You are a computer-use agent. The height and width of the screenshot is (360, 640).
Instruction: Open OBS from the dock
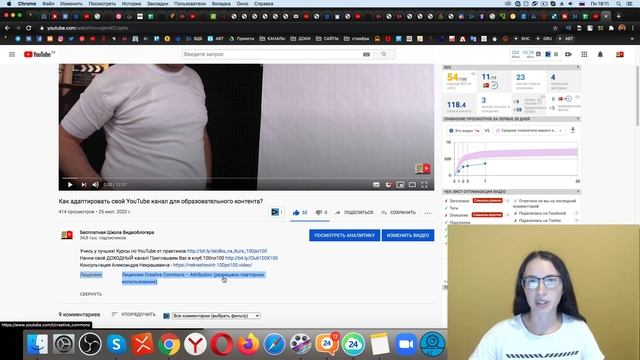[x=90, y=344]
